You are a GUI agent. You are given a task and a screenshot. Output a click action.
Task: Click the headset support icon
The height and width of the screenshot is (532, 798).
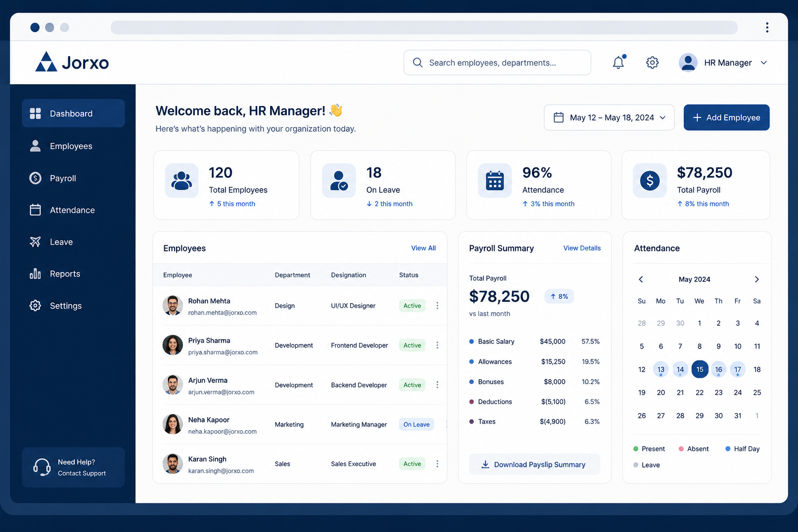tap(42, 467)
